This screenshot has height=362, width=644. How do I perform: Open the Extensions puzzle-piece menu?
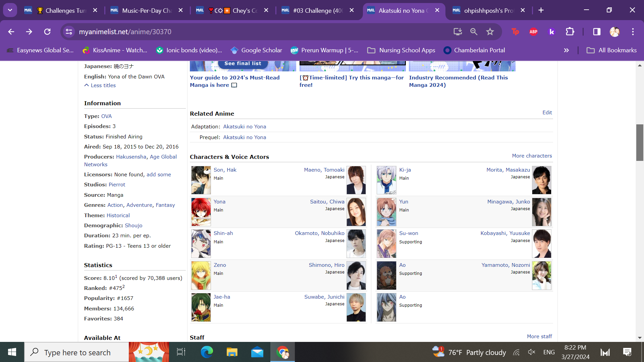click(570, 32)
